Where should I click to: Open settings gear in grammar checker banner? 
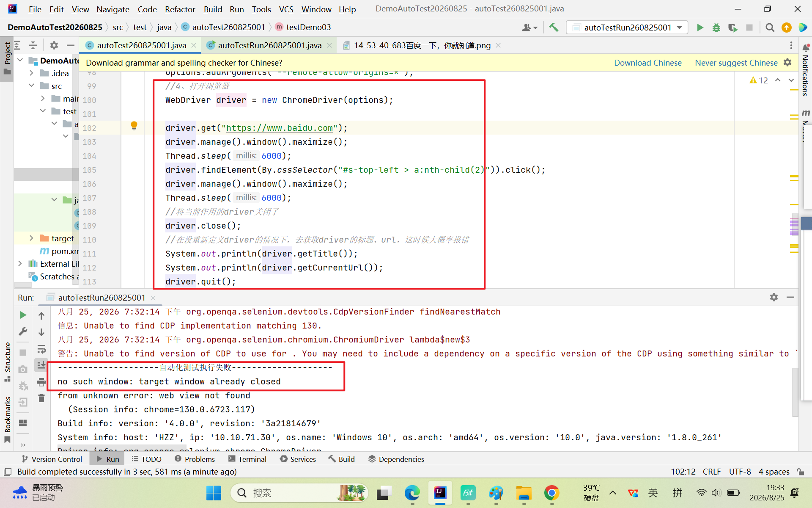click(x=787, y=63)
